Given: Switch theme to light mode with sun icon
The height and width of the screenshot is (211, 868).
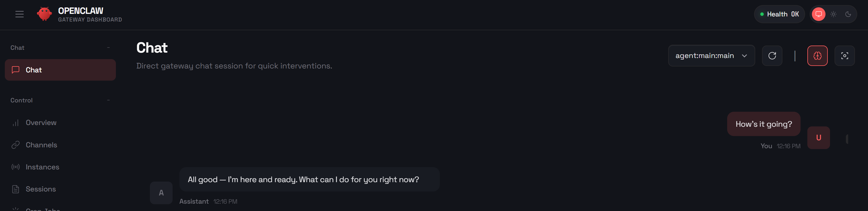Looking at the screenshot, I should 834,14.
